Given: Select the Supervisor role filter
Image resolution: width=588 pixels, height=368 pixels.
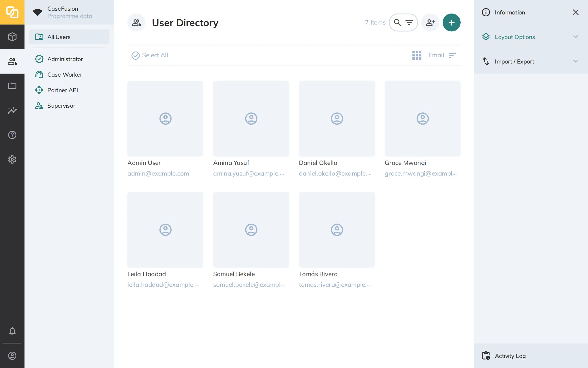Looking at the screenshot, I should (x=69, y=105).
